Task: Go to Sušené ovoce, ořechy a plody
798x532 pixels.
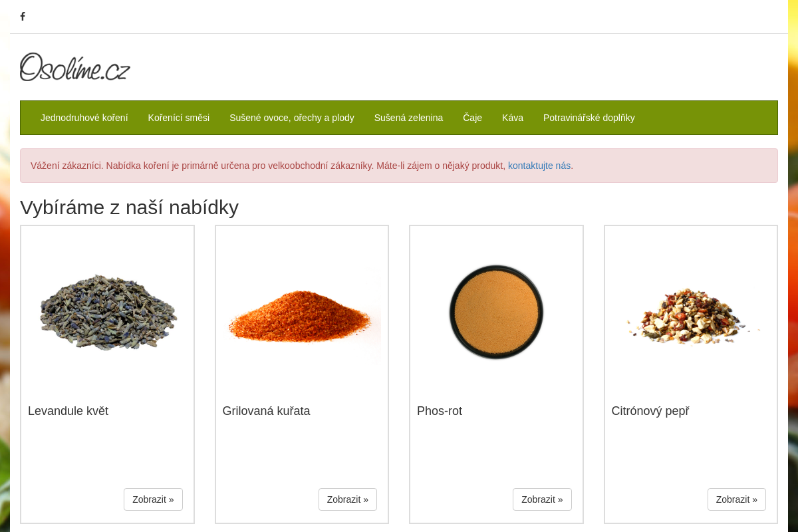Action: point(292,118)
